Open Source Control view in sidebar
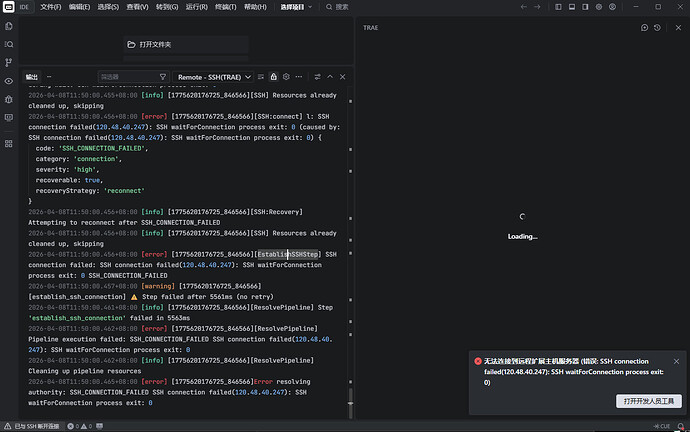The image size is (690, 432). tap(9, 61)
